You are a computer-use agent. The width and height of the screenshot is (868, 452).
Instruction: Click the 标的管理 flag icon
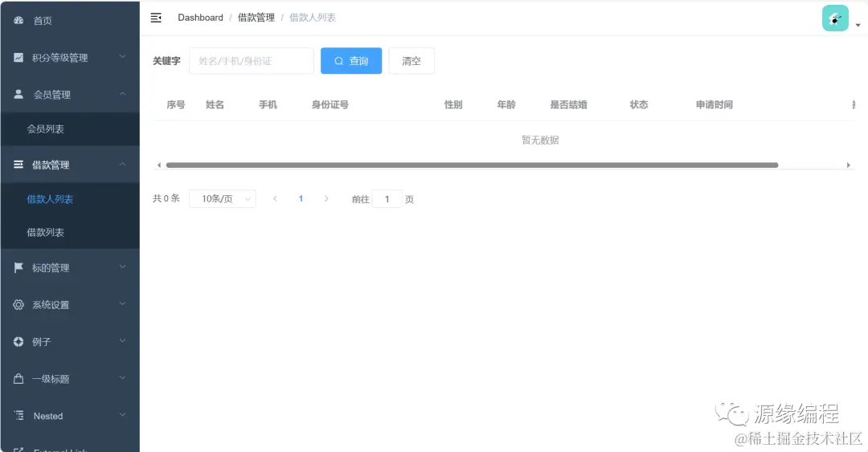click(18, 268)
